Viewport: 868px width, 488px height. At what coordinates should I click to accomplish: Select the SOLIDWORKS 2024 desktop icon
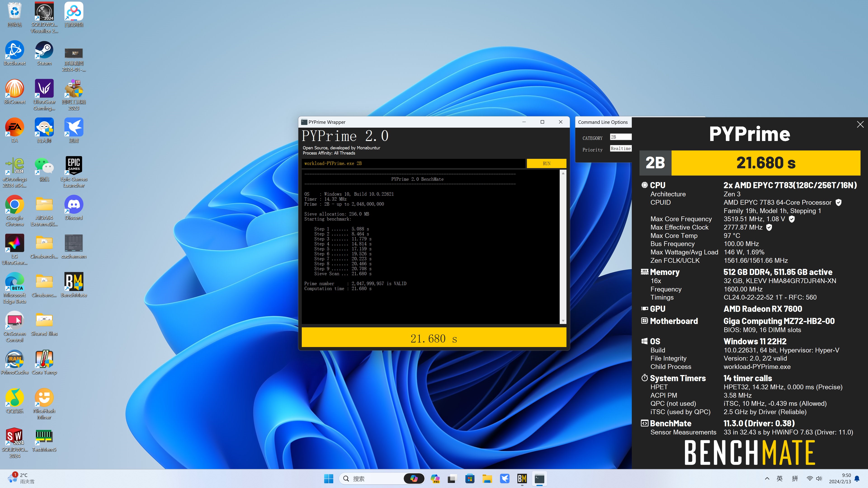[14, 443]
